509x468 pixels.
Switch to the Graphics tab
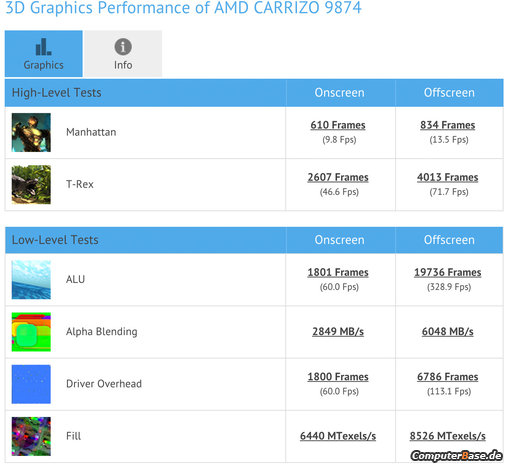click(x=44, y=54)
